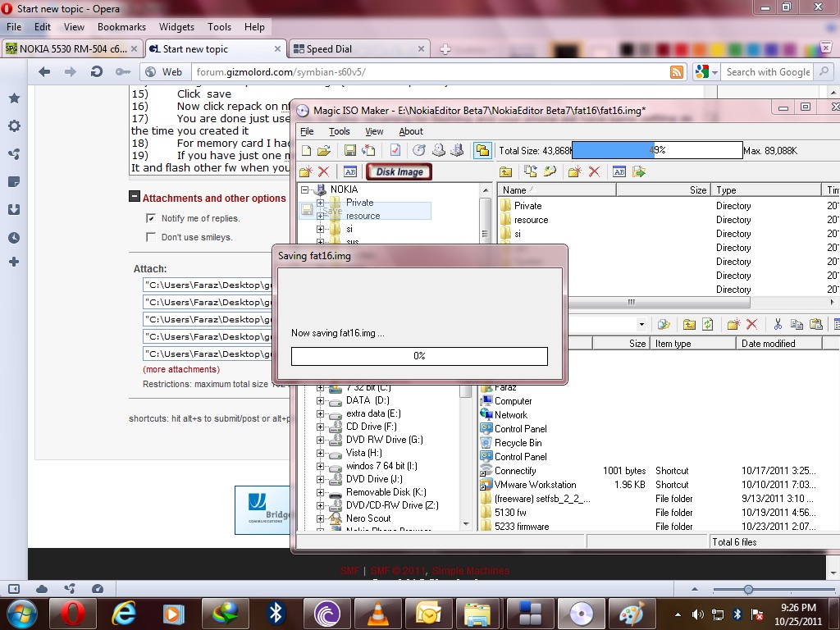The image size is (840, 630).
Task: Expand the Private folder in the NOKIA tree
Action: pyautogui.click(x=321, y=203)
